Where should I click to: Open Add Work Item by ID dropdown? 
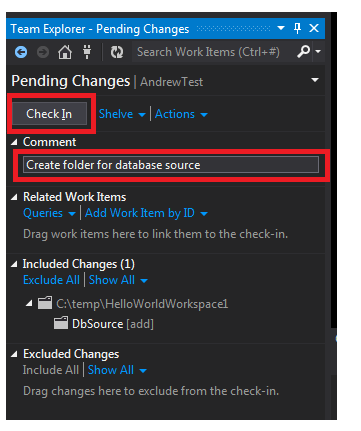[146, 213]
